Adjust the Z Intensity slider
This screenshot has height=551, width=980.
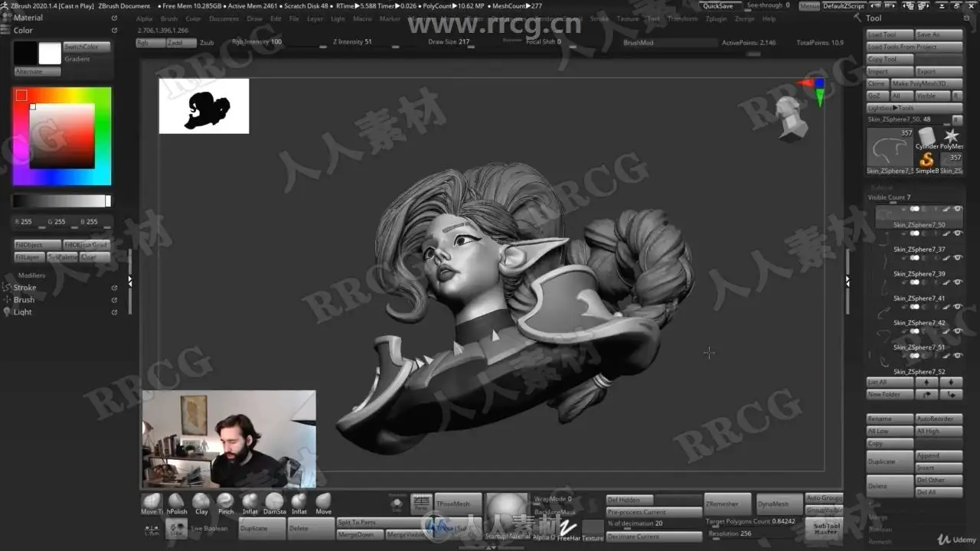click(365, 43)
